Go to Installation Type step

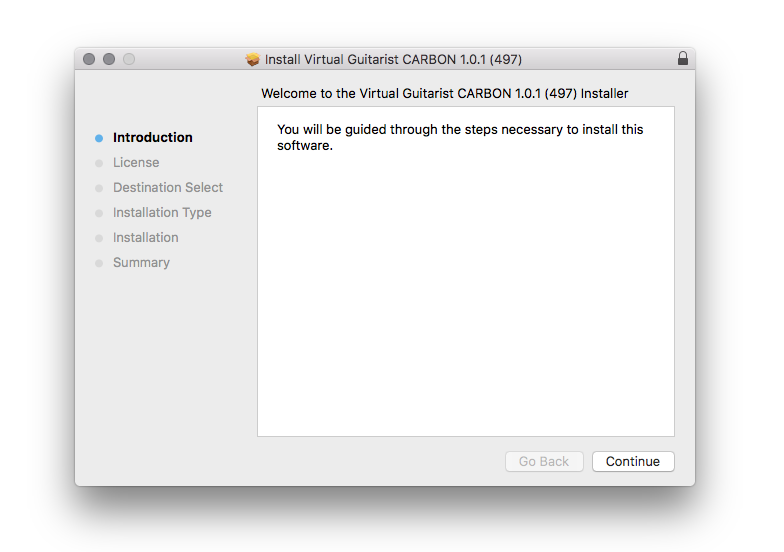[162, 212]
